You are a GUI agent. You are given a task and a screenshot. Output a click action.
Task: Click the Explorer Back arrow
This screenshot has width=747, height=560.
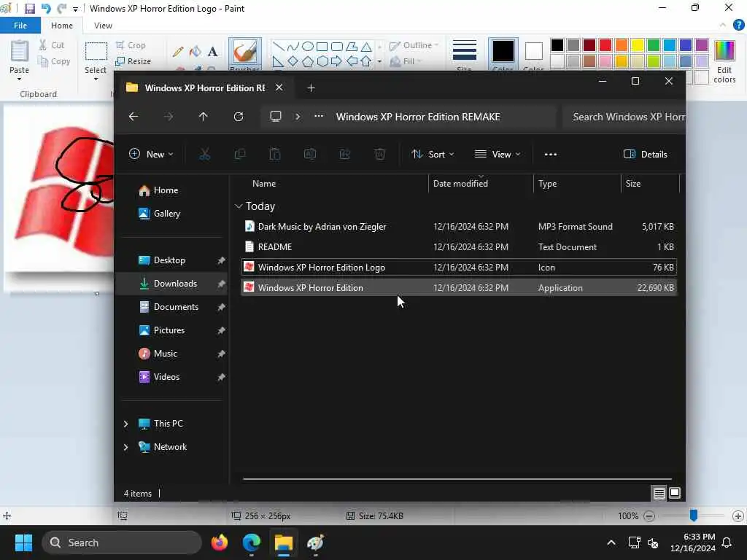click(x=133, y=117)
